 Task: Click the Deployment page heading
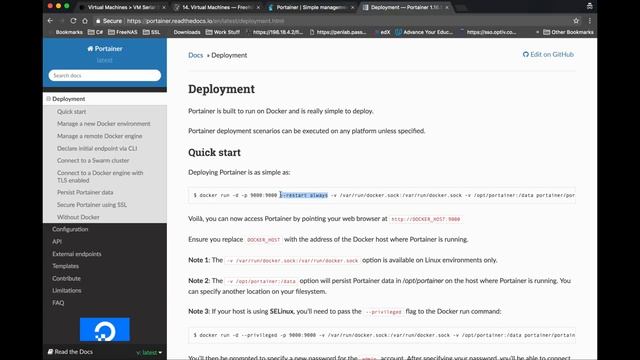tap(221, 89)
